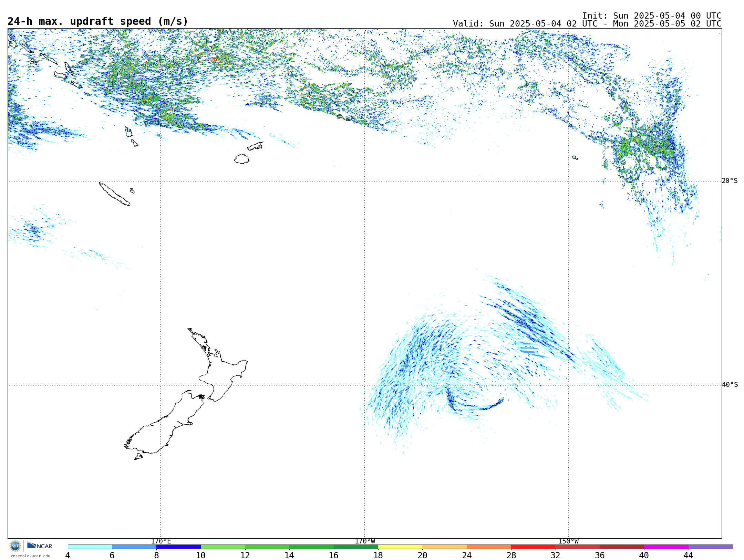Pick the muted red 32-36 colorbar swatch
The image size is (744, 560).
coord(578,547)
